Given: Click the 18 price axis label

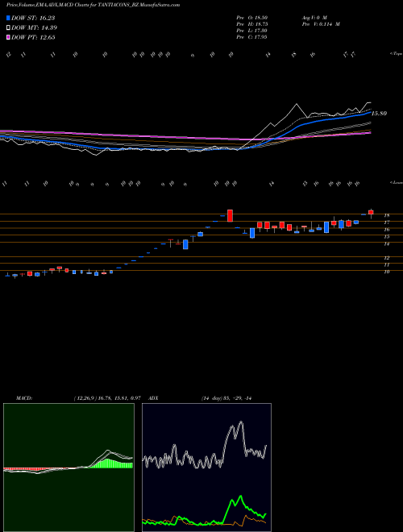Looking at the screenshot, I should [386, 215].
